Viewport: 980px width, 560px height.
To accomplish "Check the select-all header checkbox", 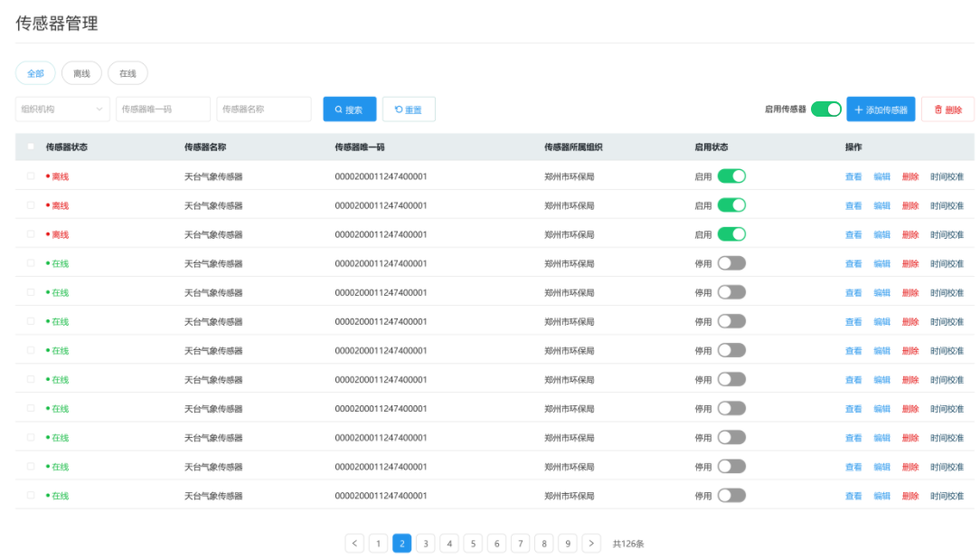I will [x=31, y=147].
